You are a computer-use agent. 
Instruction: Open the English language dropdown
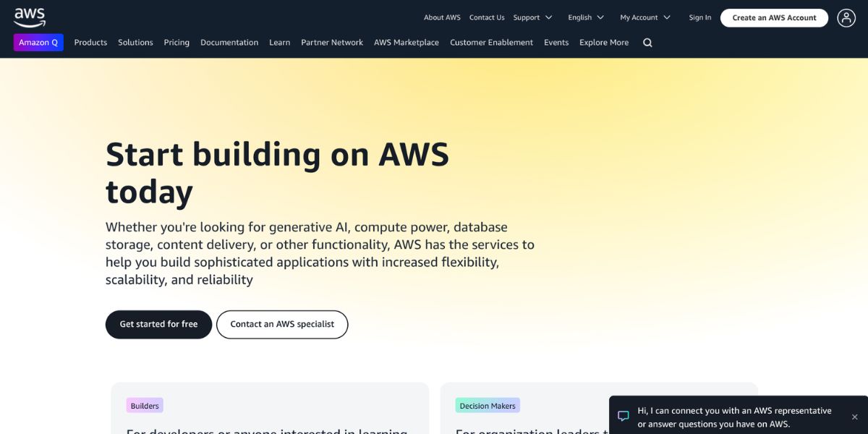point(586,17)
